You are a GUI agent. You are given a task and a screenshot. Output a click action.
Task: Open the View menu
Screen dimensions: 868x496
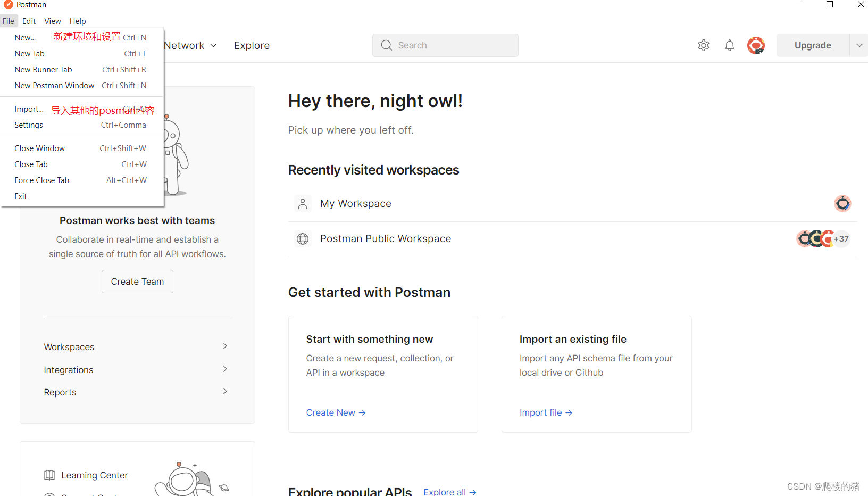point(53,21)
